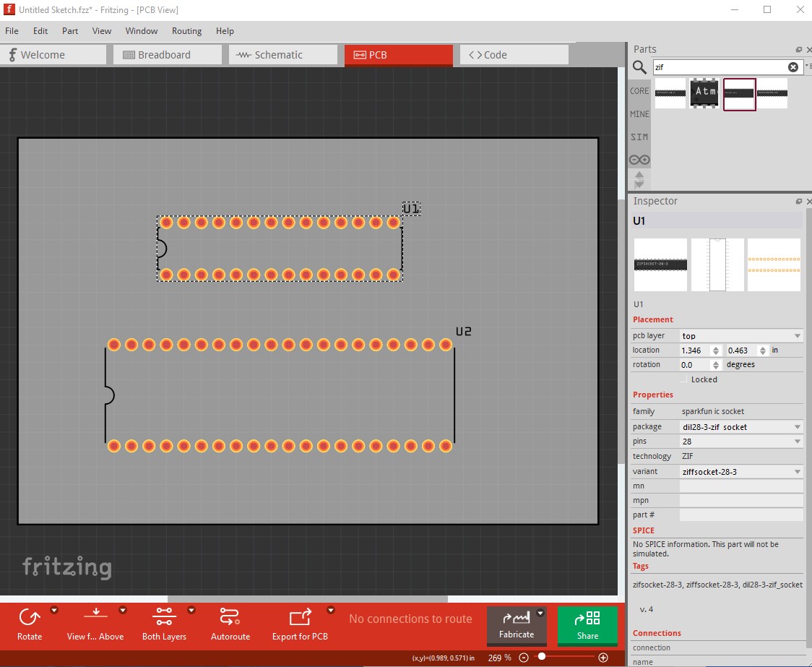812x667 pixels.
Task: Select the U2 label on PCB
Action: (464, 332)
